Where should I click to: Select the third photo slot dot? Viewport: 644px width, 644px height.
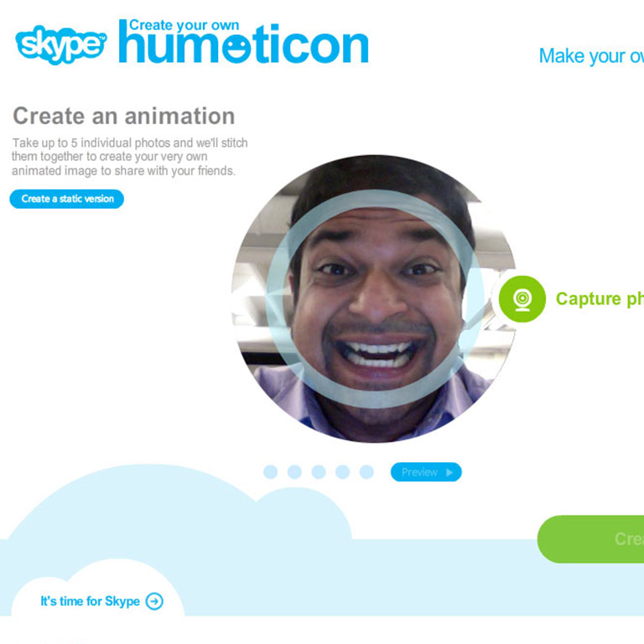point(319,472)
